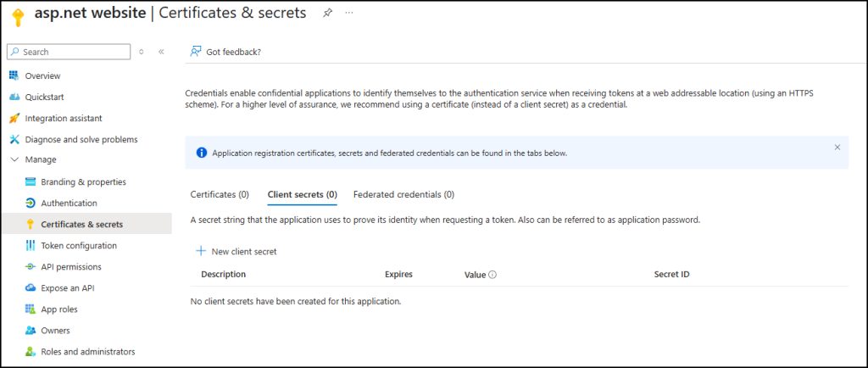Click the Overview icon in sidebar
This screenshot has width=868, height=368.
[x=14, y=75]
